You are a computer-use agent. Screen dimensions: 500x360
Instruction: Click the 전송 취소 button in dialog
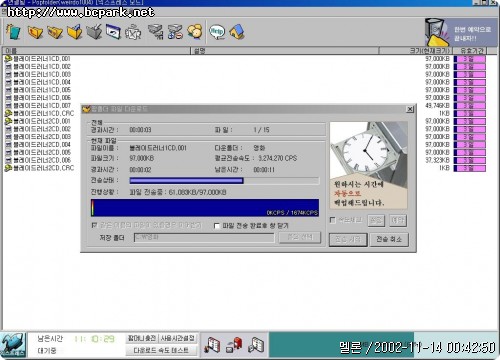click(389, 239)
